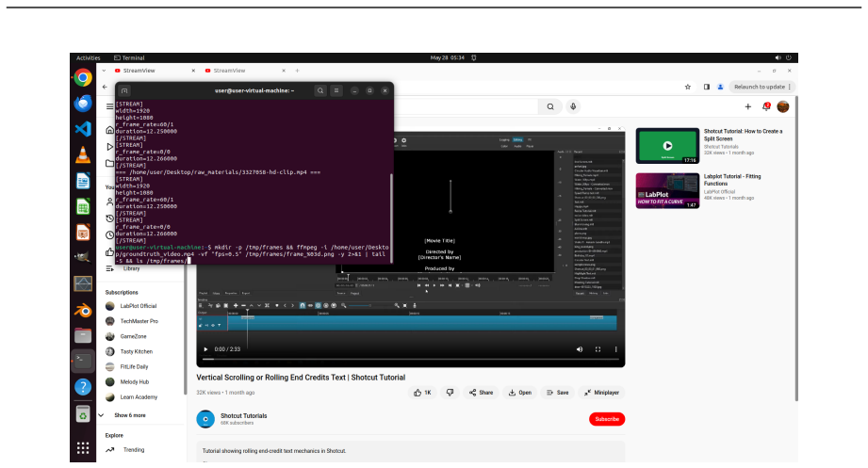Bookmark this page with the star icon
Image resolution: width=868 pixels, height=468 pixels.
(x=688, y=87)
